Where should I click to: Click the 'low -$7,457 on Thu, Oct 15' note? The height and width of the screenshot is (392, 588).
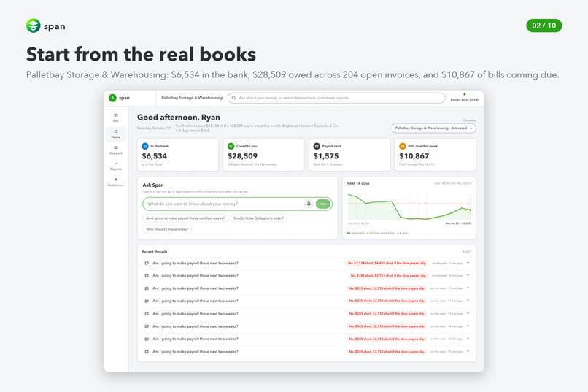(x=453, y=183)
